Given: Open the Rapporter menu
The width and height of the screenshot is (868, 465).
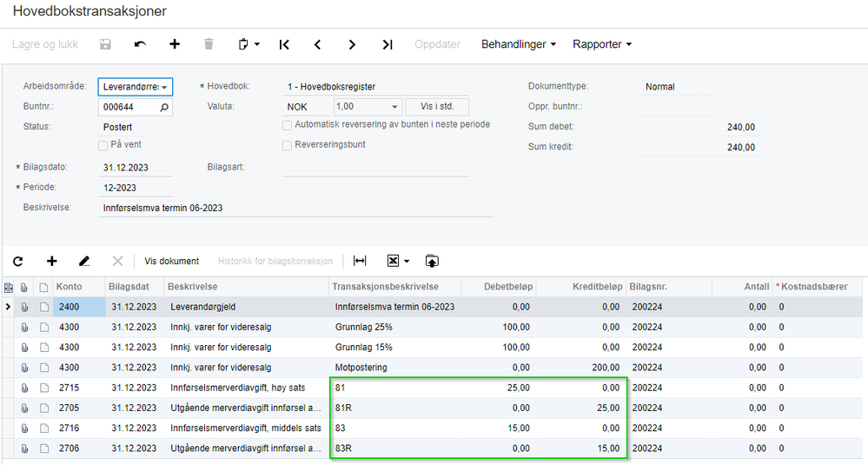Looking at the screenshot, I should (x=602, y=44).
